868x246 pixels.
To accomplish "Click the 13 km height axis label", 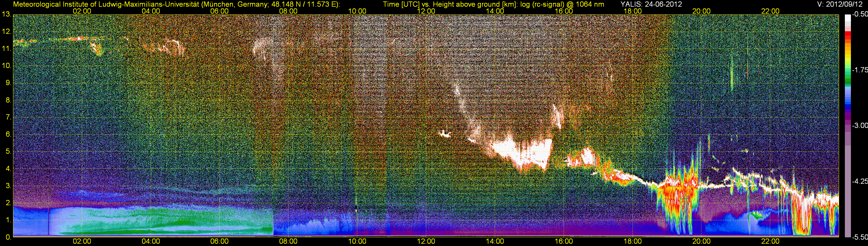I will (x=6, y=14).
